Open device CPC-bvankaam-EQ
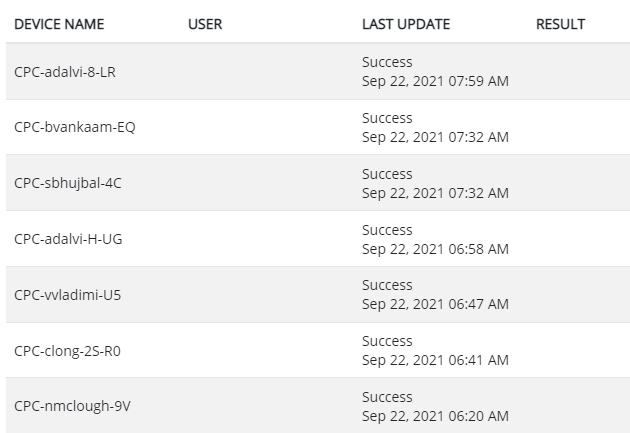Viewport: 630px width, 433px height. point(75,127)
